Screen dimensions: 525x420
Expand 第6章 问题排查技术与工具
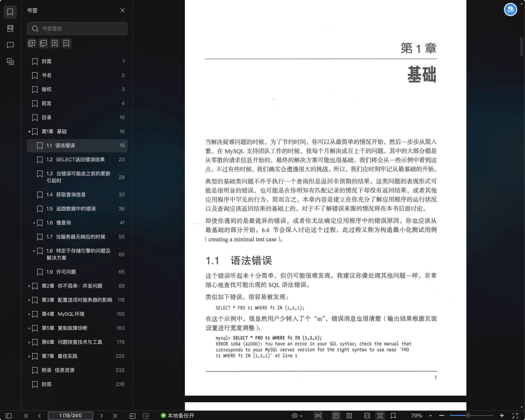[29, 342]
